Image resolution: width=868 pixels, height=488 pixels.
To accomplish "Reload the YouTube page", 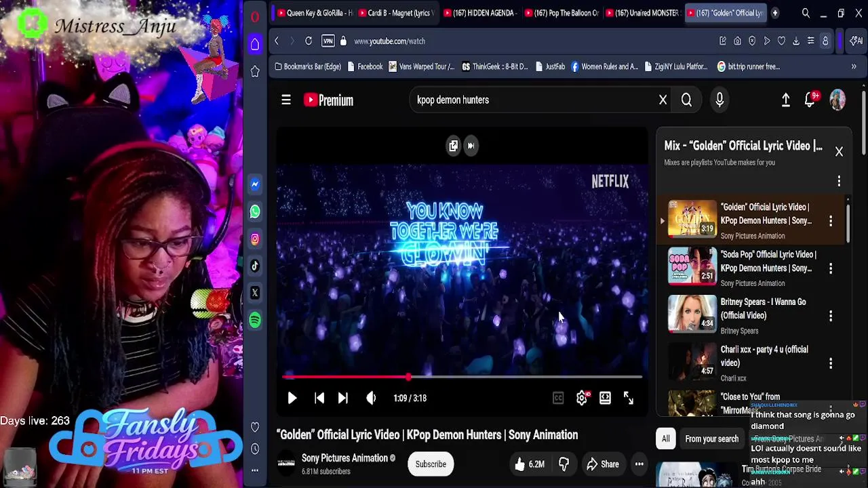I will pyautogui.click(x=309, y=41).
